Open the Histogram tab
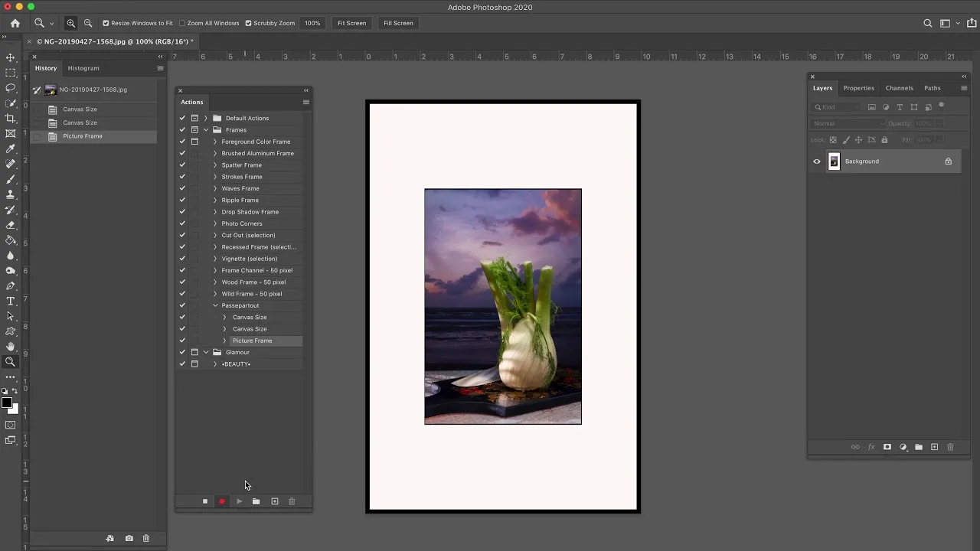Viewport: 980px width, 551px height. 83,68
